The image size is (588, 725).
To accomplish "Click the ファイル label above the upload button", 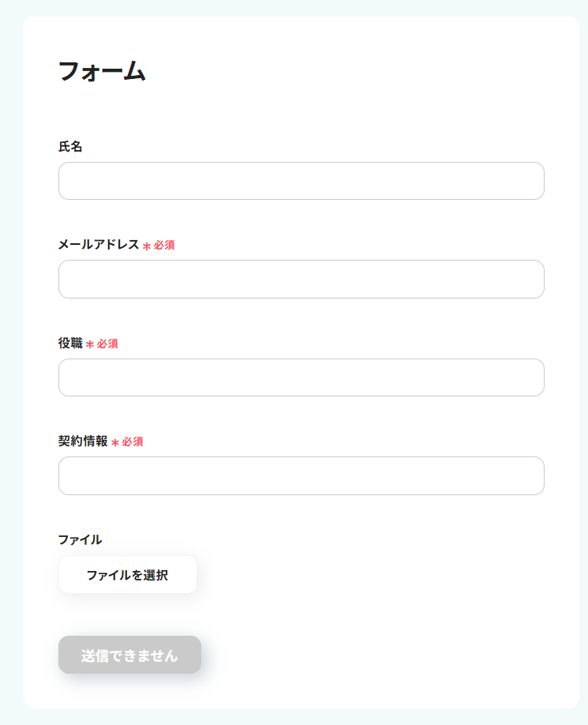I will coord(80,540).
